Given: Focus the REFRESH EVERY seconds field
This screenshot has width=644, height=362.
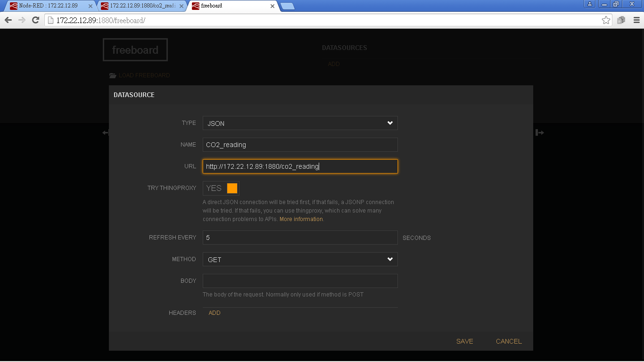Looking at the screenshot, I should click(x=300, y=238).
